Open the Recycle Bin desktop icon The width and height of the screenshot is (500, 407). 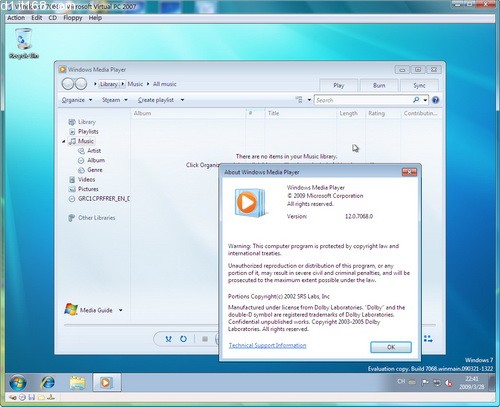pyautogui.click(x=24, y=43)
